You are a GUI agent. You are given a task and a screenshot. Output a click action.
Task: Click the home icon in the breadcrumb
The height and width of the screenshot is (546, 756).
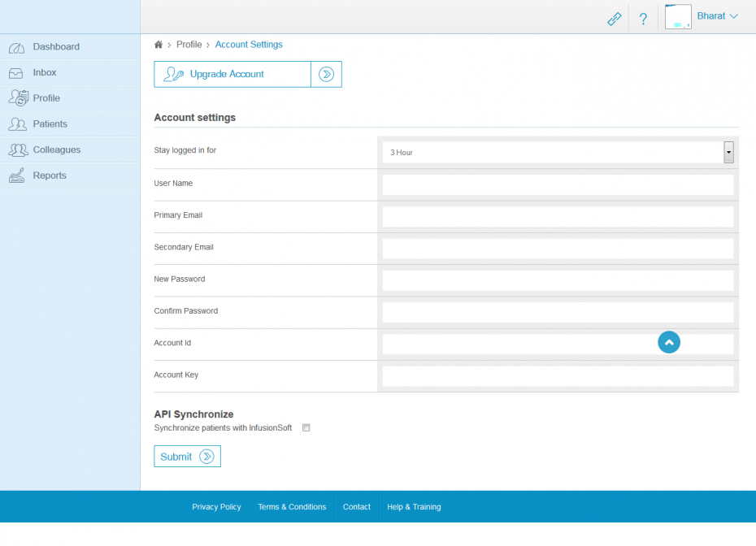point(159,45)
